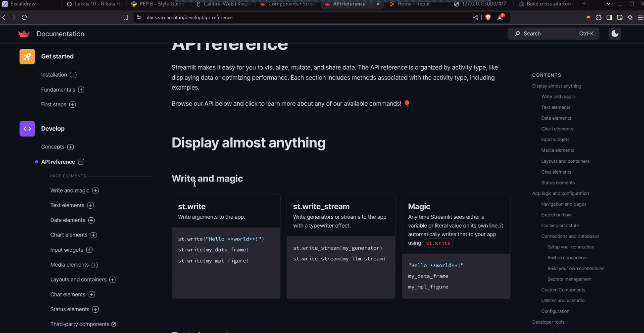644x333 pixels.
Task: Close the API Reference tab
Action: (378, 4)
